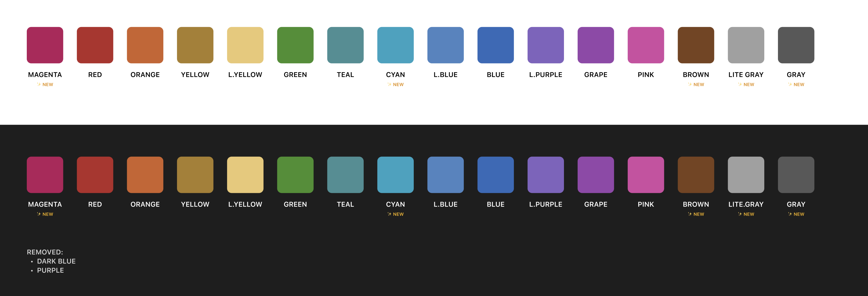Click the YELLOW label in the light palette

195,75
